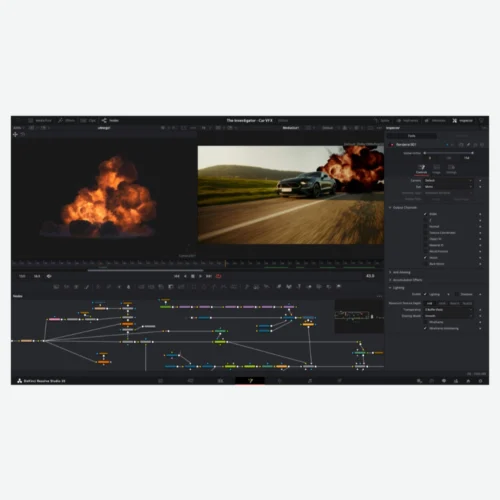The width and height of the screenshot is (500, 500).
Task: Set texture depth to int16
Action: pyautogui.click(x=442, y=303)
